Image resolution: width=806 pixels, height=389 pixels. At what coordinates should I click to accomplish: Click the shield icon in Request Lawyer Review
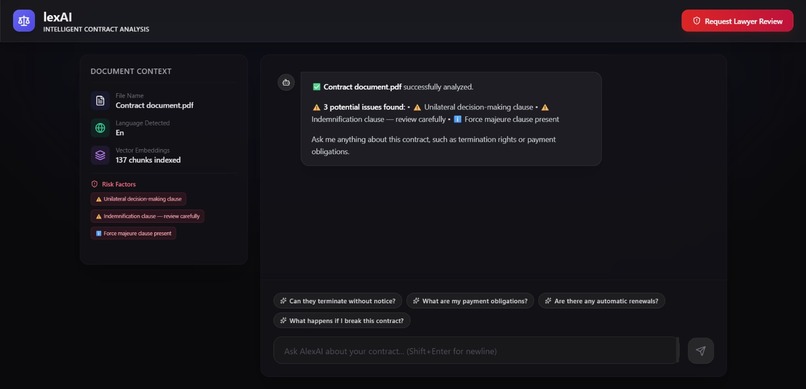pos(697,21)
